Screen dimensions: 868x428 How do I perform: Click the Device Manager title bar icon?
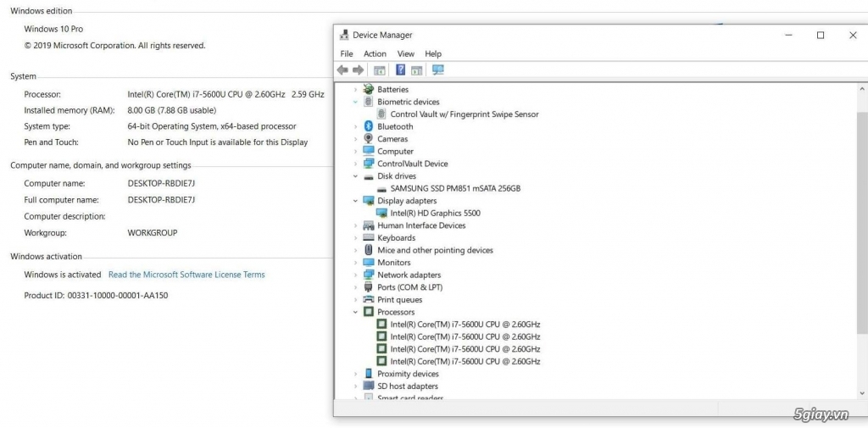pos(344,35)
